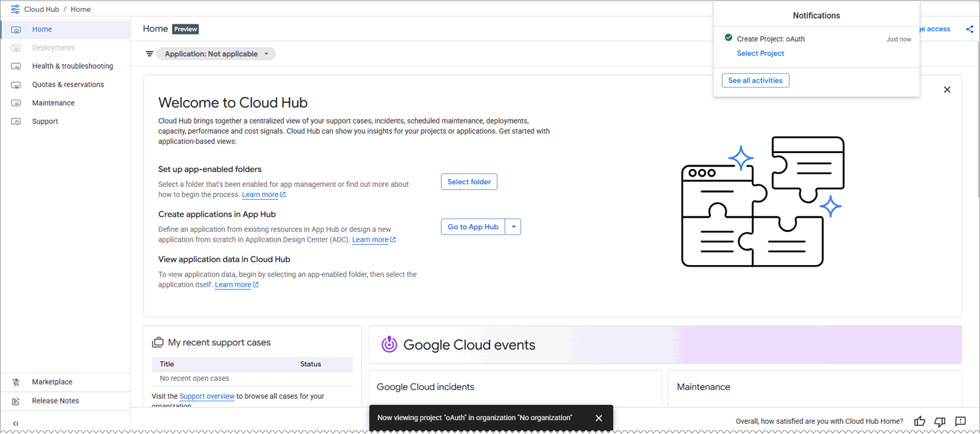Click the filter icon beside Application chip

point(149,54)
